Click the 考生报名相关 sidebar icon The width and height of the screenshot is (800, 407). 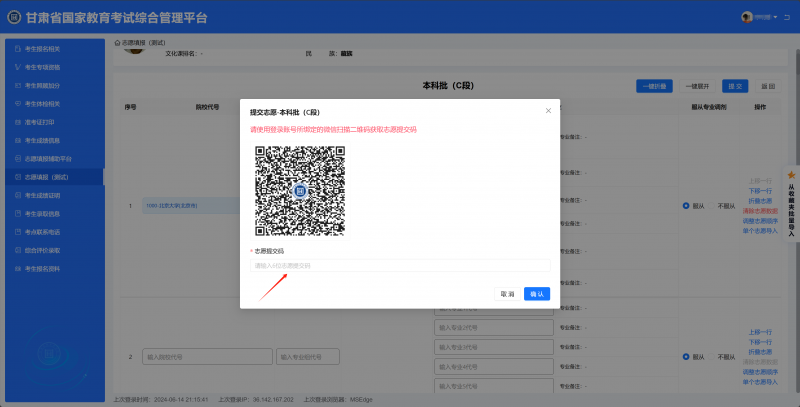[x=17, y=48]
